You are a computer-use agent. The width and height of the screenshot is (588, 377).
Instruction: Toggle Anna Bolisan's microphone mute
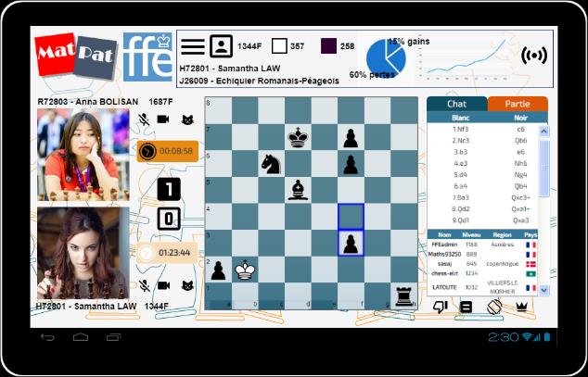pos(145,119)
